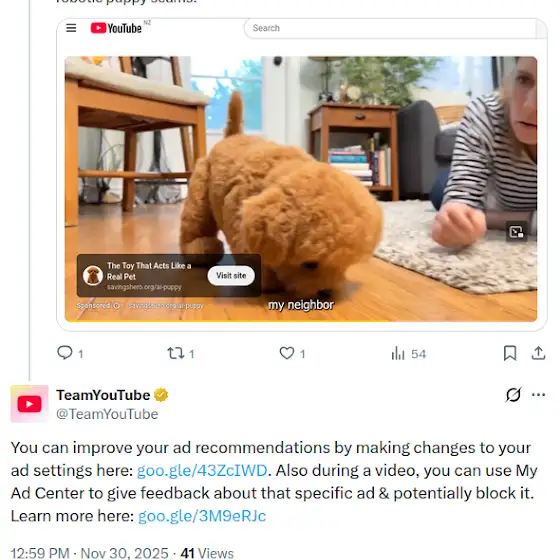Share the tweet with the upload icon

538,353
